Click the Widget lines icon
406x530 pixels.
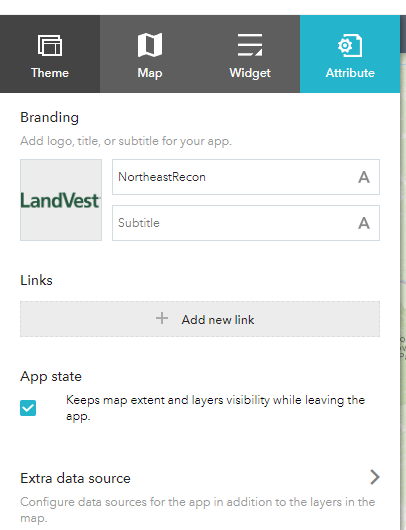coord(250,45)
